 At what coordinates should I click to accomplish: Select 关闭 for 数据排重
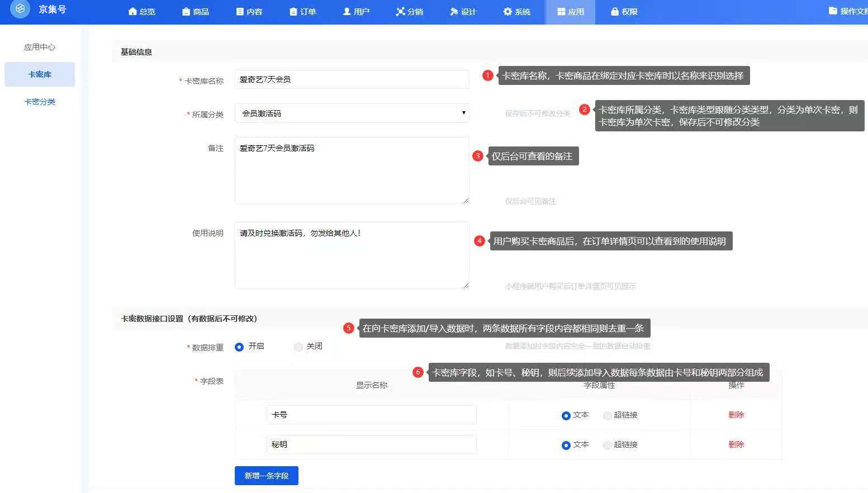click(298, 347)
